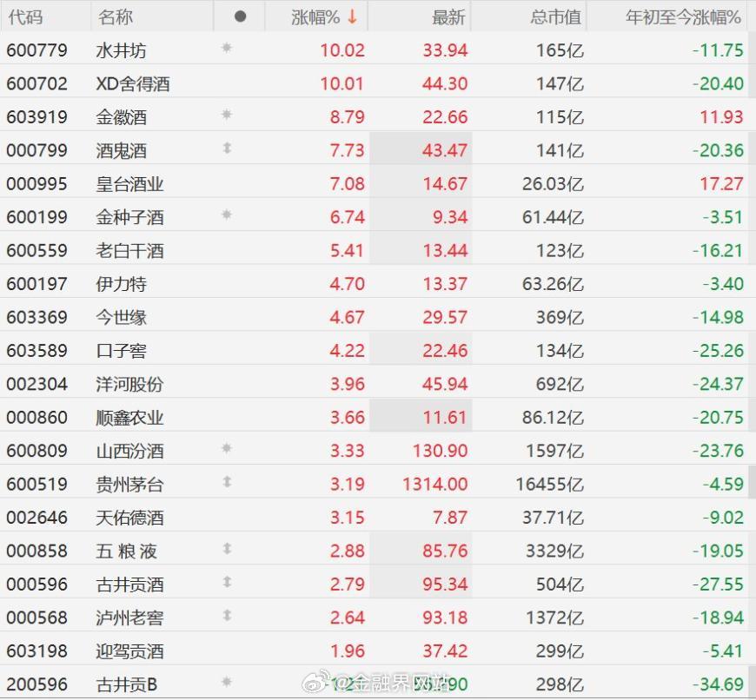This screenshot has width=756, height=700.
Task: Open stock name 泸州老窖
Action: (129, 617)
